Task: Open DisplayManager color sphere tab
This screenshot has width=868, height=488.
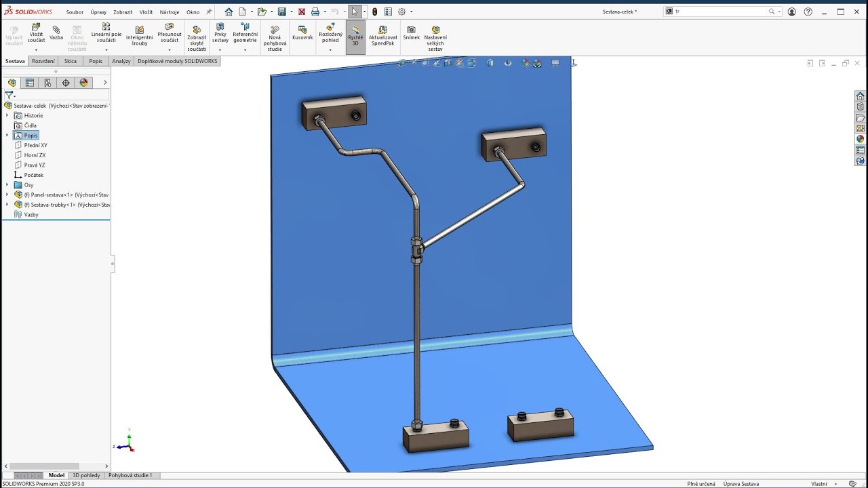Action: click(84, 83)
